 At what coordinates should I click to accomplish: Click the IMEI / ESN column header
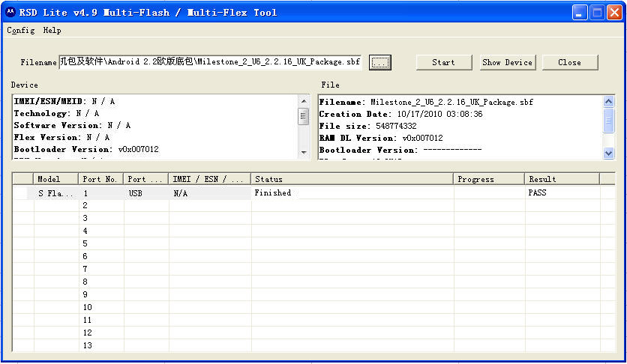click(x=209, y=179)
